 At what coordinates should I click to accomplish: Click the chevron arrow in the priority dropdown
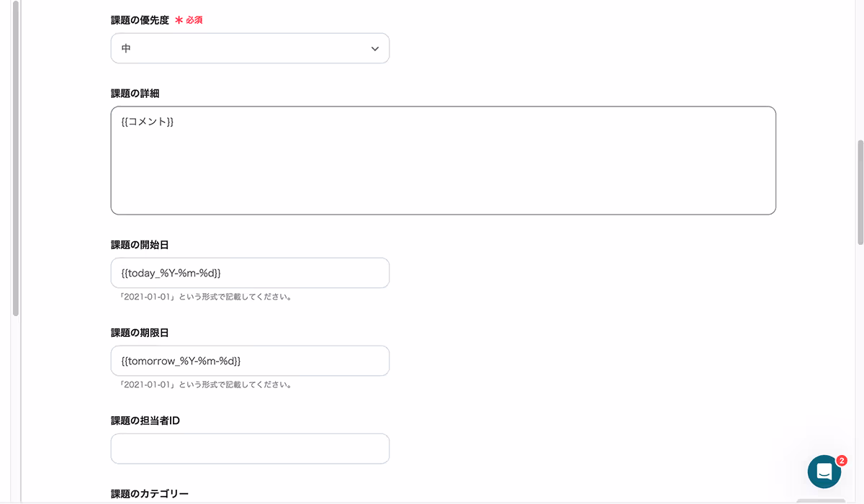pyautogui.click(x=374, y=49)
